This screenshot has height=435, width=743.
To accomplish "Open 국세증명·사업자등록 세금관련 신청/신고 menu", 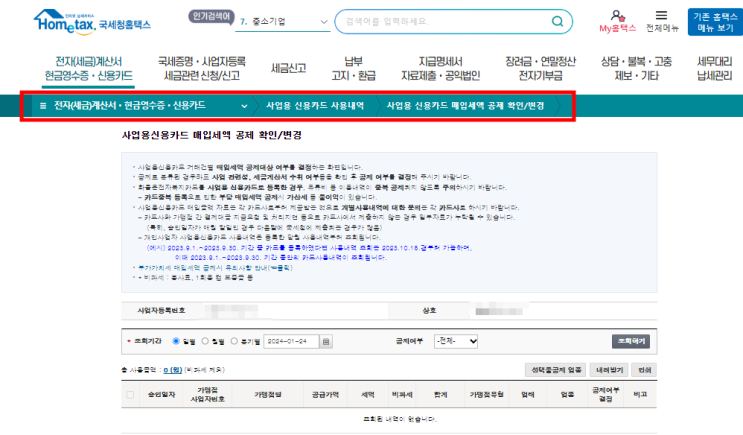I will [x=202, y=69].
